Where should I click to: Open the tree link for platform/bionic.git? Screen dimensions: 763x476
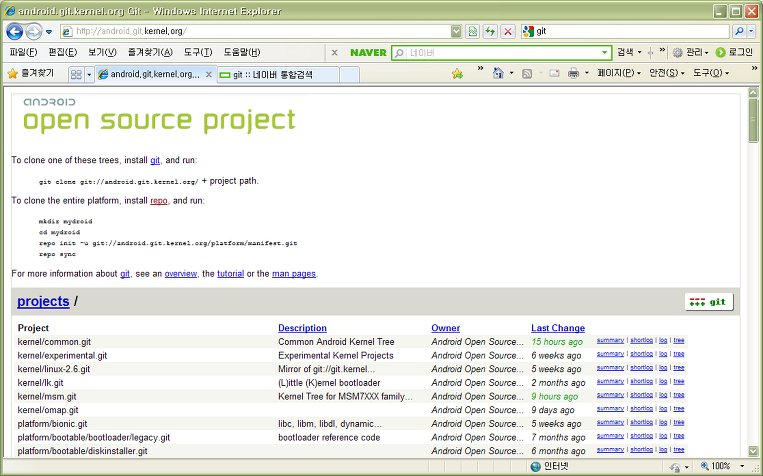coord(679,422)
